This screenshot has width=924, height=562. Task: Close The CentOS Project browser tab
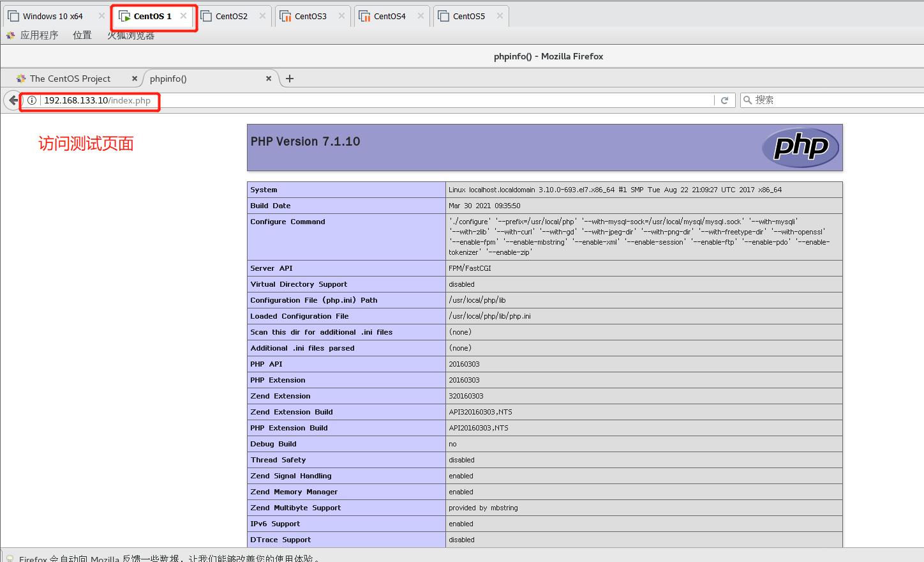tap(135, 79)
